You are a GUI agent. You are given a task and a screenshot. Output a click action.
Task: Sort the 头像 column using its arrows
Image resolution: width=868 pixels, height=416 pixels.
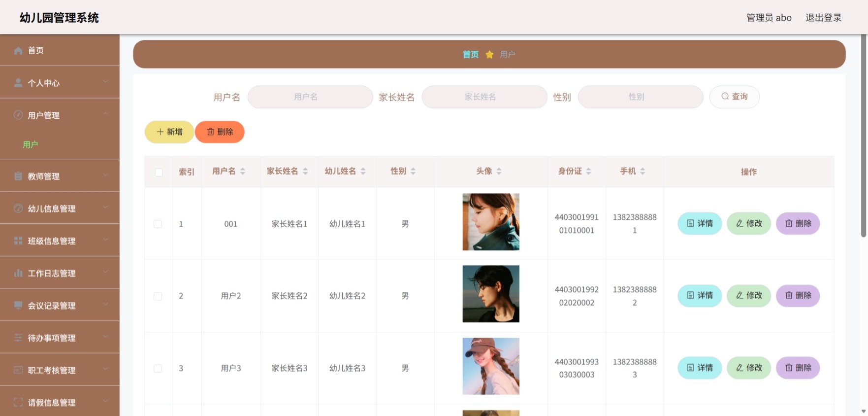click(x=499, y=171)
